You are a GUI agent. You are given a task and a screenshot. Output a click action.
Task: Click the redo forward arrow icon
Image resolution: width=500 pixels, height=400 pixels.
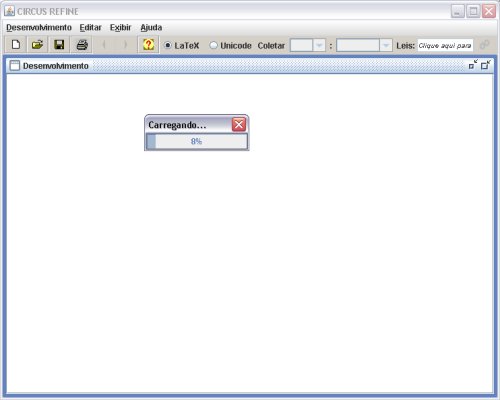pyautogui.click(x=125, y=45)
